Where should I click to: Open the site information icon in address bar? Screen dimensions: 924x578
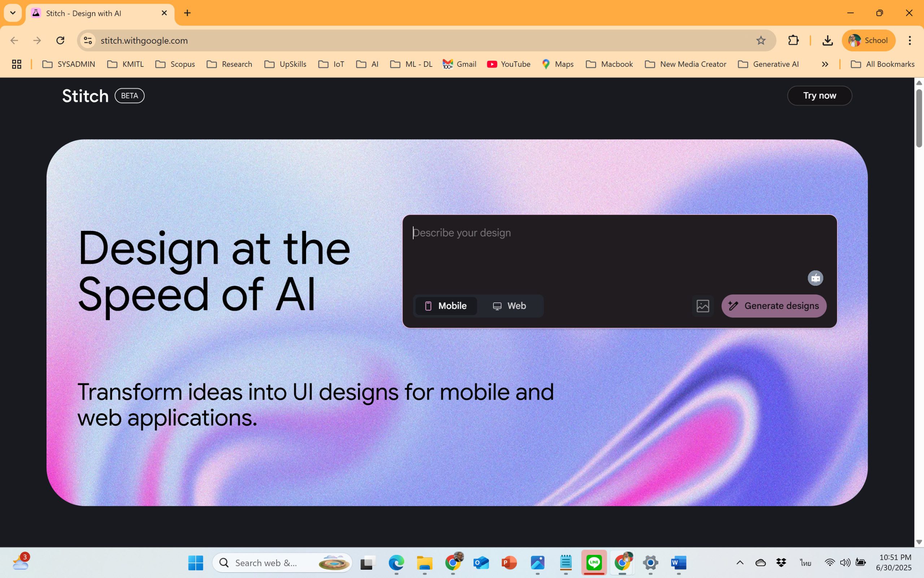pyautogui.click(x=88, y=40)
